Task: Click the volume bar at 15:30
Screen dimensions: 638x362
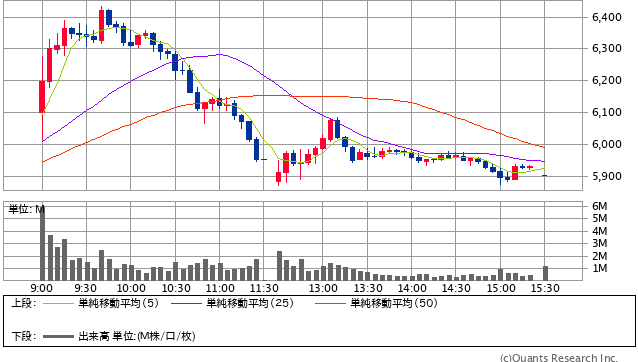Action: 545,273
